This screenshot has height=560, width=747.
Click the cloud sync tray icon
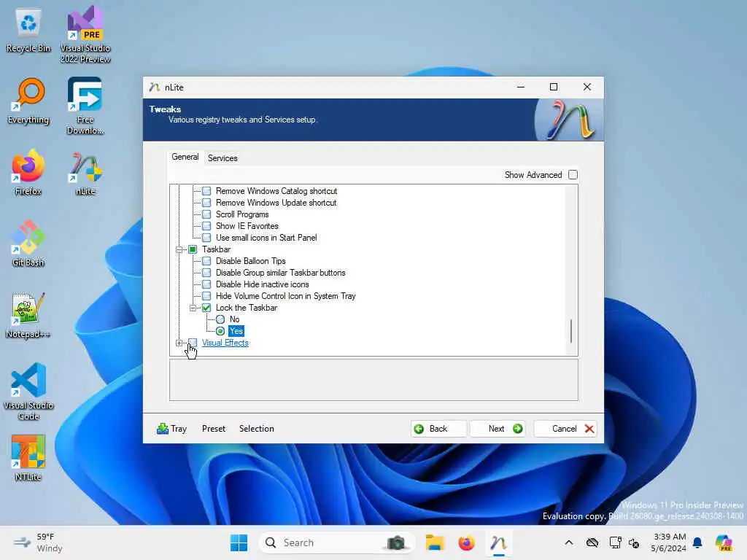[x=592, y=542]
